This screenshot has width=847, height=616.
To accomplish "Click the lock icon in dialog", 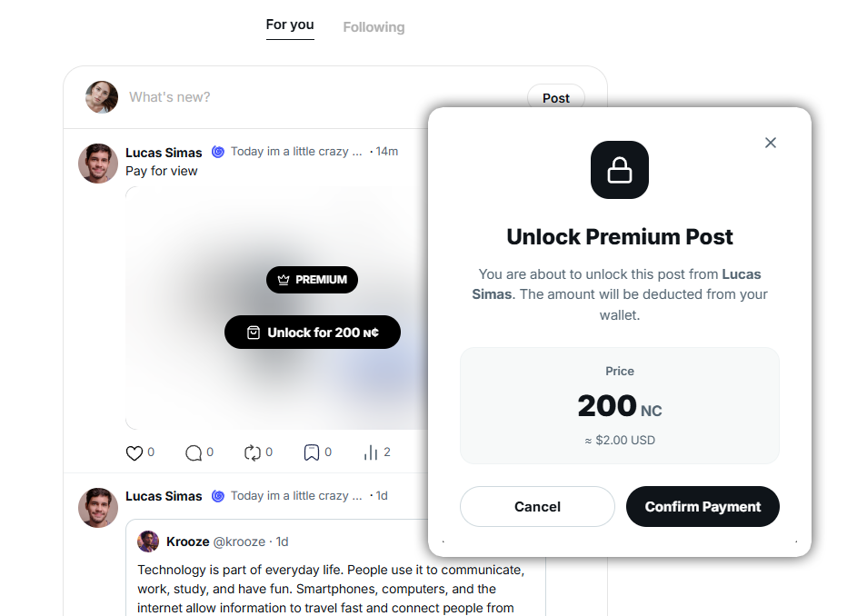I will click(620, 170).
